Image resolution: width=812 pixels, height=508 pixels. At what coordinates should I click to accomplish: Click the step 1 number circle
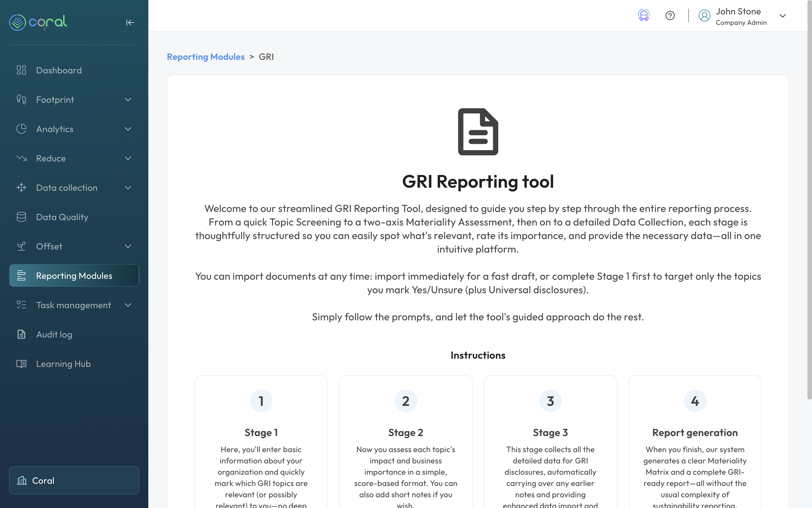click(261, 401)
